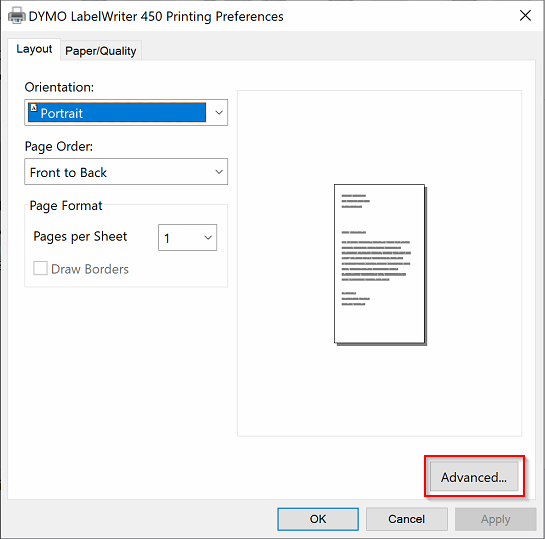Click the Pages per Sheet label
The width and height of the screenshot is (545, 539).
80,237
